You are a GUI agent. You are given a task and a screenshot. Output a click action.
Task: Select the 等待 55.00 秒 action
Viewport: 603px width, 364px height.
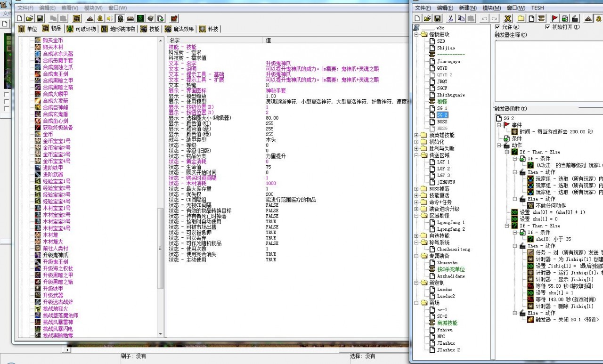pos(566,286)
